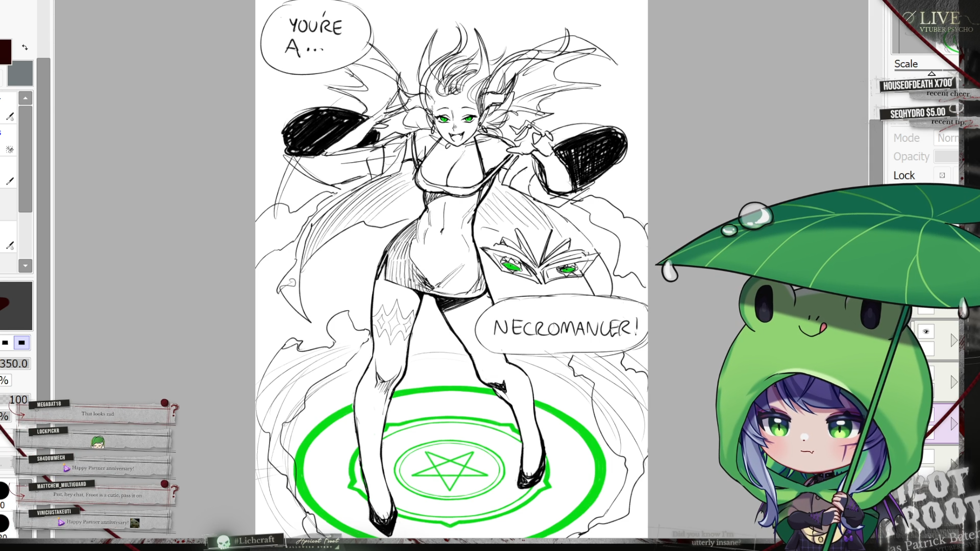This screenshot has height=551, width=980.
Task: Pick the plain pen brush tool
Action: click(10, 181)
